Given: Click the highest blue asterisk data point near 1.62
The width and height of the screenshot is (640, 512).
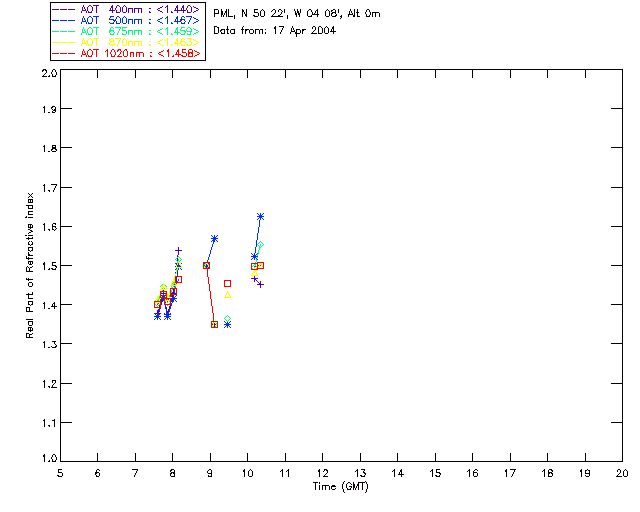Looking at the screenshot, I should pyautogui.click(x=260, y=216).
